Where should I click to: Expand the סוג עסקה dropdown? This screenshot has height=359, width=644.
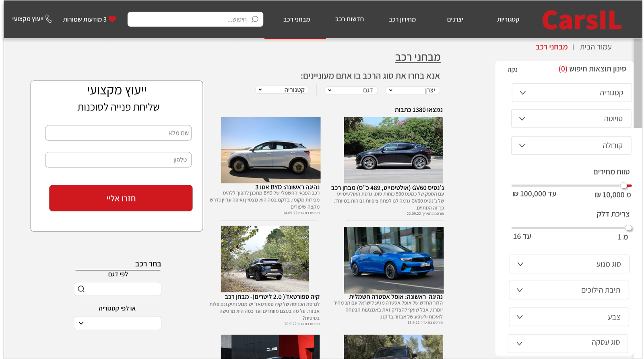tap(568, 343)
